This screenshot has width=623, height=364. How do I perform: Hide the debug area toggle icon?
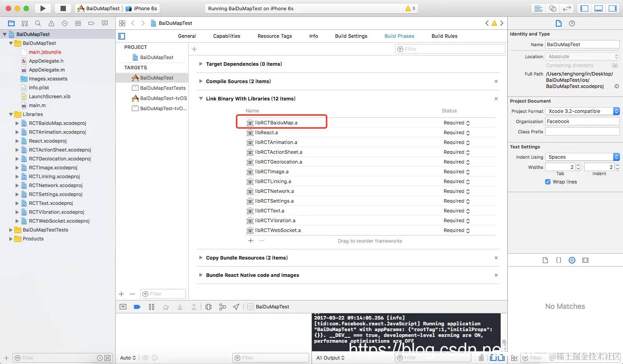click(x=123, y=307)
